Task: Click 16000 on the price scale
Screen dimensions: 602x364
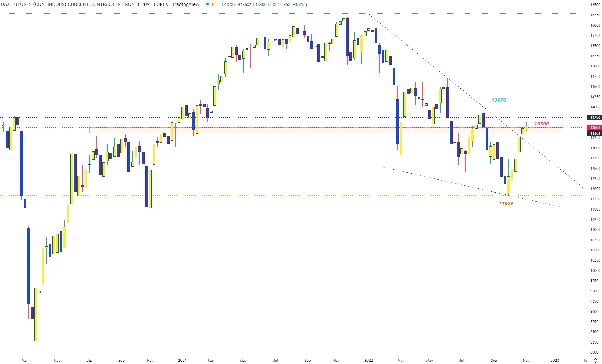Action: tap(595, 26)
